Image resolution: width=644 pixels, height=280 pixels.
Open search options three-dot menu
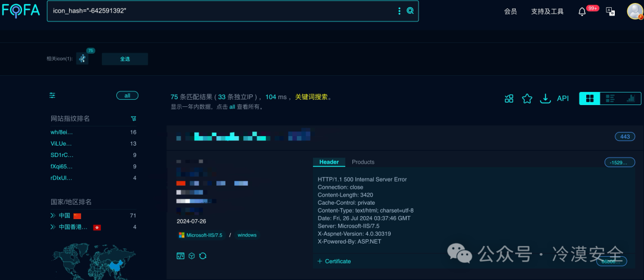tap(399, 11)
